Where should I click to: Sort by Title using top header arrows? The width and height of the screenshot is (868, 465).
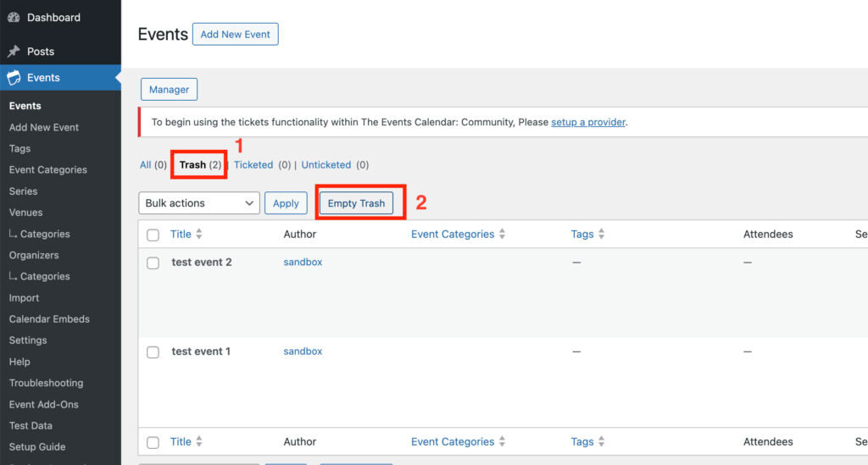(x=199, y=235)
